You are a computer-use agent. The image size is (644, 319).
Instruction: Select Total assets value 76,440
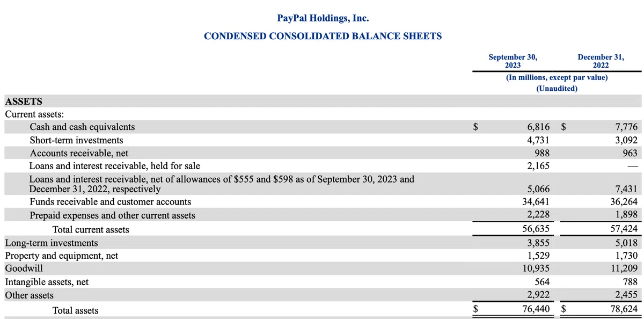point(536,310)
